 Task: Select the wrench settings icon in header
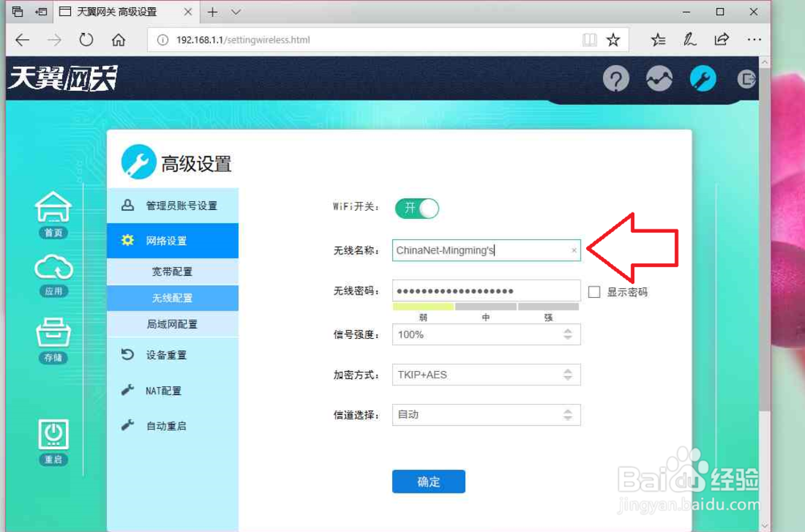point(702,79)
